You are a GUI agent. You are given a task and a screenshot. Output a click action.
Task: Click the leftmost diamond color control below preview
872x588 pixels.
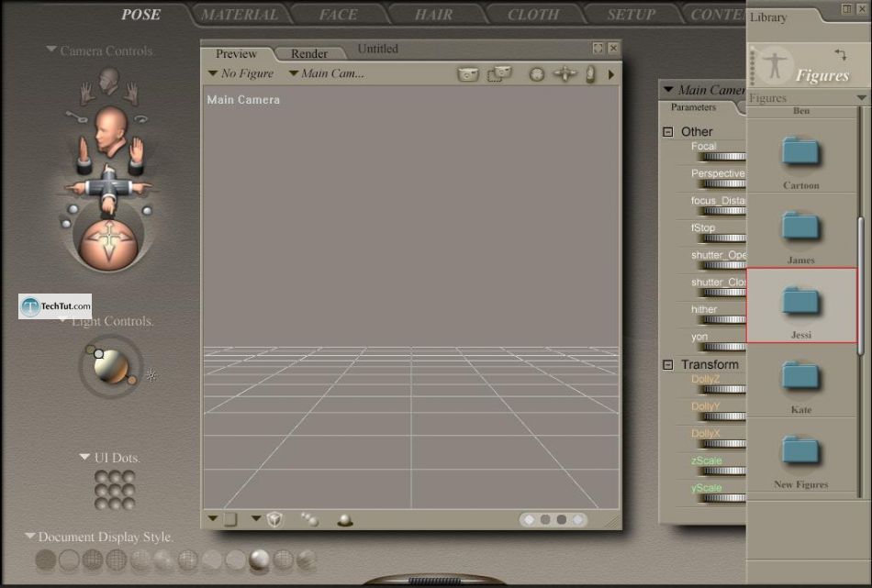point(530,519)
